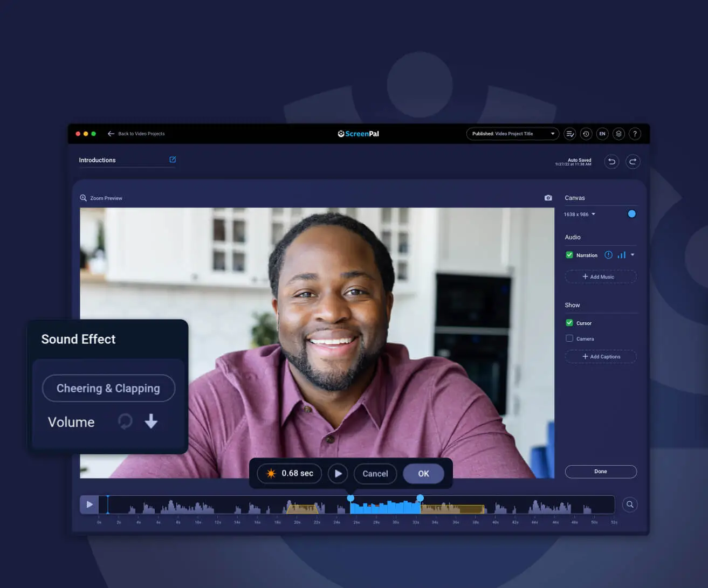Click the redo arrow icon
This screenshot has height=588, width=708.
[x=633, y=161]
